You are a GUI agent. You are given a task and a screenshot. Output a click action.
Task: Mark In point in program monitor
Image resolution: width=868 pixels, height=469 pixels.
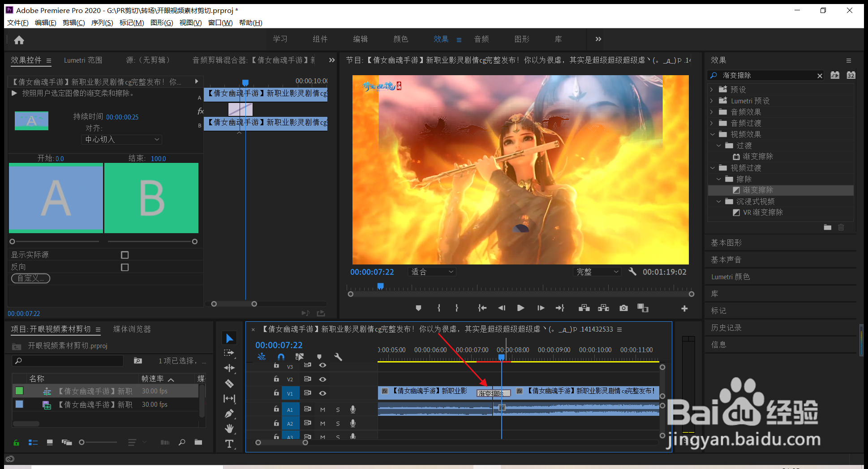point(439,308)
